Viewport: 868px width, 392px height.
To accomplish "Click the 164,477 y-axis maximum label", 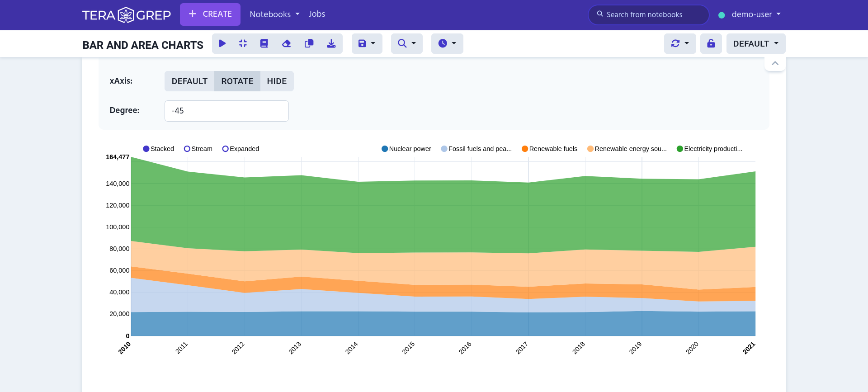I will coord(118,157).
